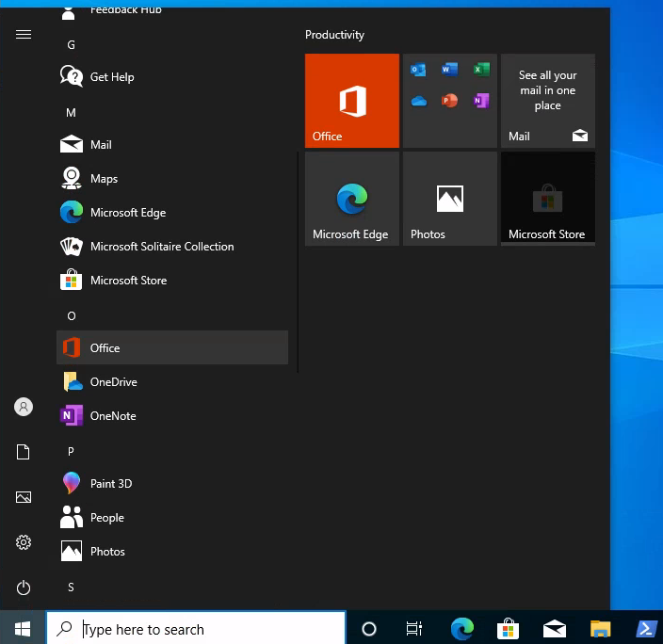663x644 pixels.
Task: Click the Power button icon
Action: click(24, 588)
